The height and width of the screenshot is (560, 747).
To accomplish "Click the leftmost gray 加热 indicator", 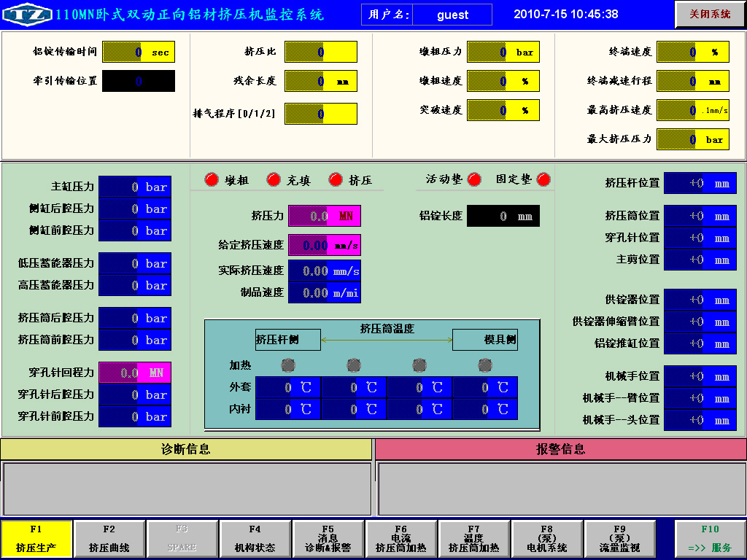I will [288, 365].
